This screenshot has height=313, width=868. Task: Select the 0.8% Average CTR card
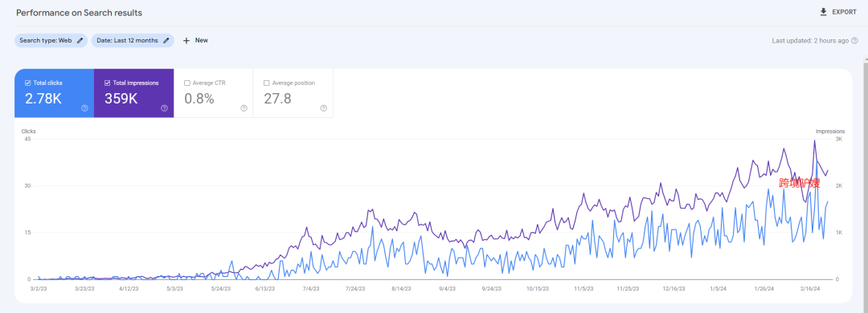pos(214,93)
